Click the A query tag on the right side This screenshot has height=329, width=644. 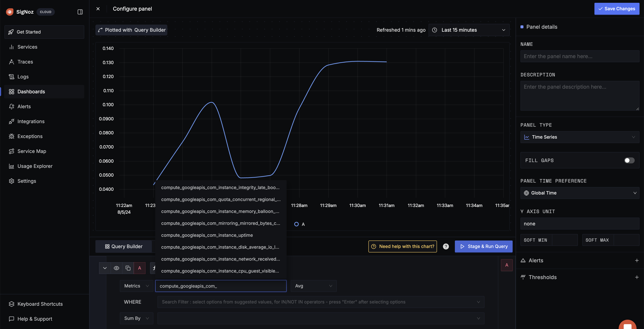pos(507,265)
